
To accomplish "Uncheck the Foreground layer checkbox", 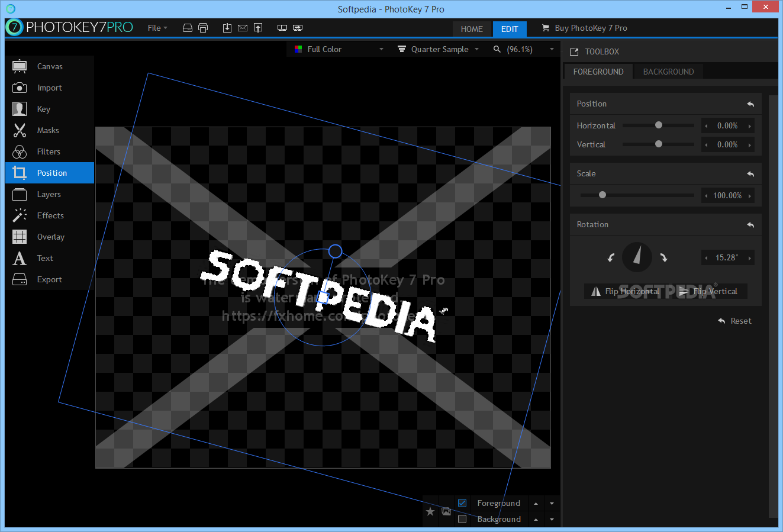I will [x=462, y=503].
